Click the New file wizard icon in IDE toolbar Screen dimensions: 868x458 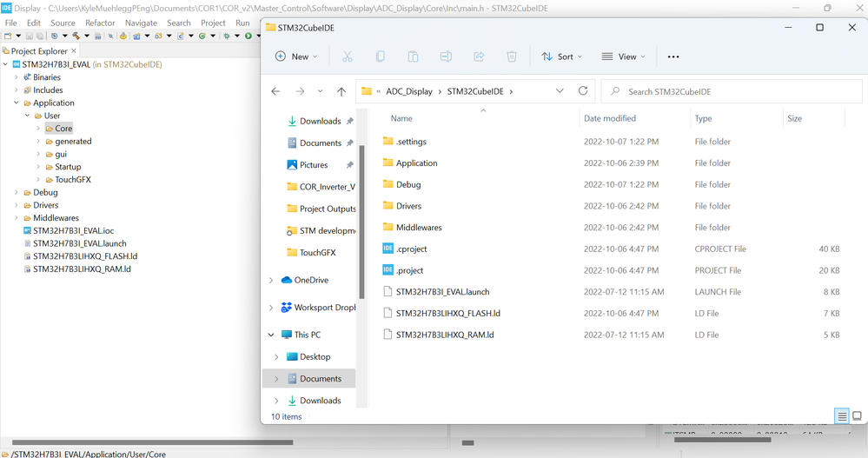(8, 36)
